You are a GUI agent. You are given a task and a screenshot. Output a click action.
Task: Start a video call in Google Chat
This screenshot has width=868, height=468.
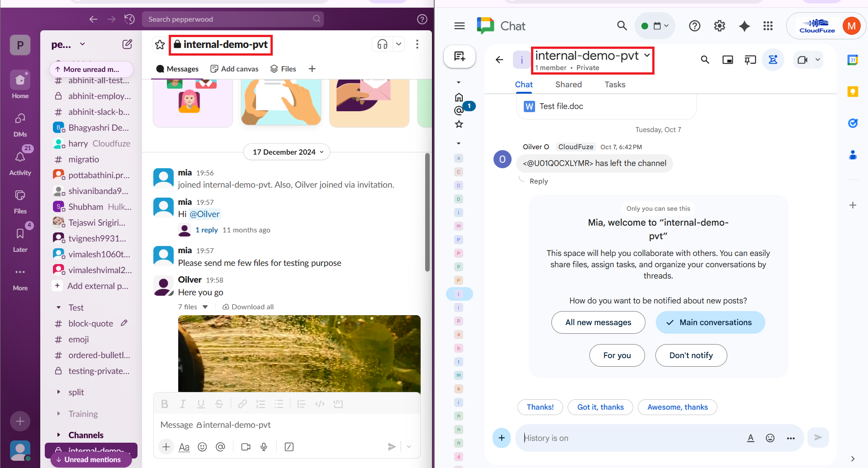click(x=803, y=59)
